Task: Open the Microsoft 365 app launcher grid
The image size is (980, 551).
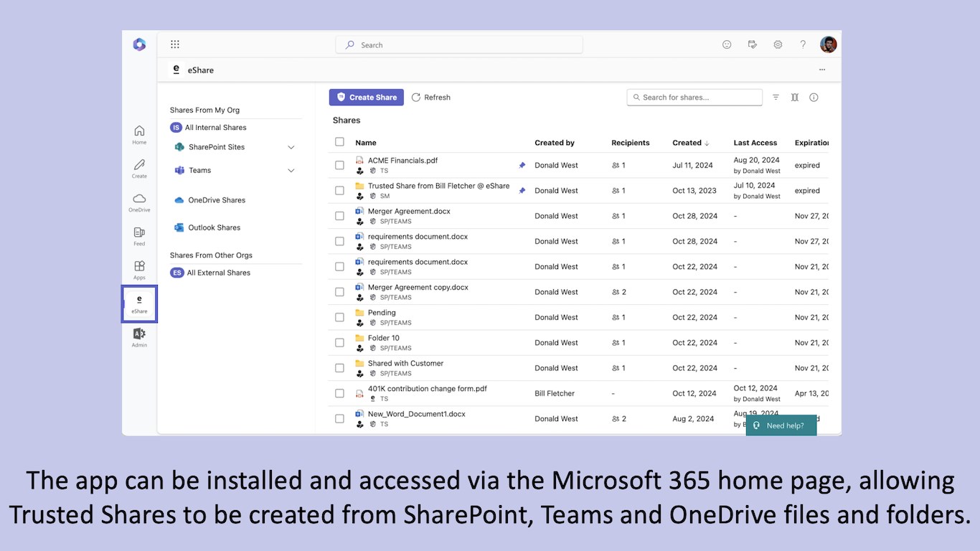Action: click(175, 44)
